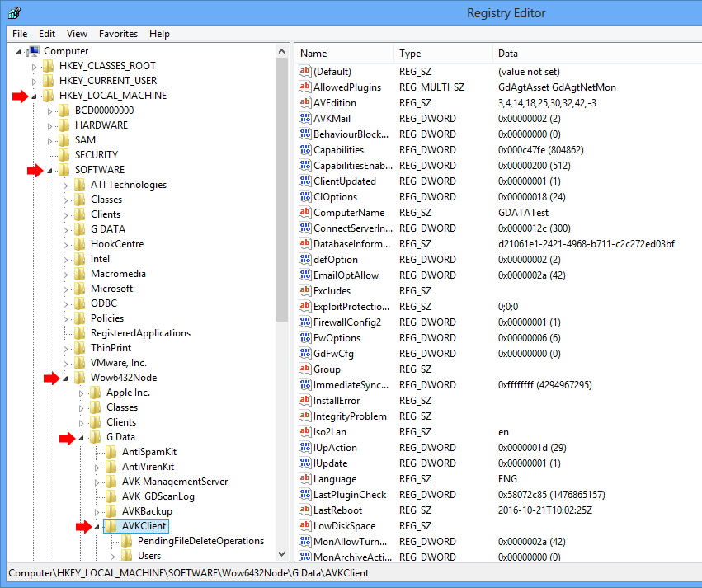Viewport: 702px width, 588px height.
Task: Click the SECURITY folder icon
Action: [64, 155]
